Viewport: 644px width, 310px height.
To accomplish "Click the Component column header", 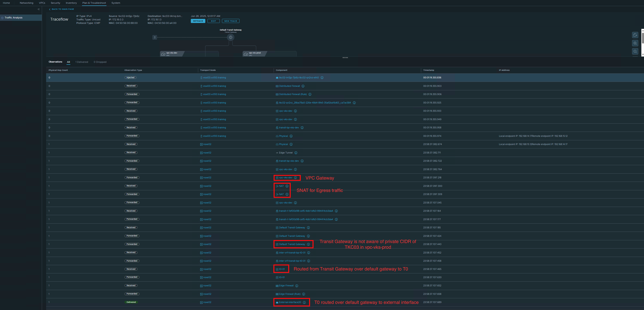I will click(x=282, y=70).
